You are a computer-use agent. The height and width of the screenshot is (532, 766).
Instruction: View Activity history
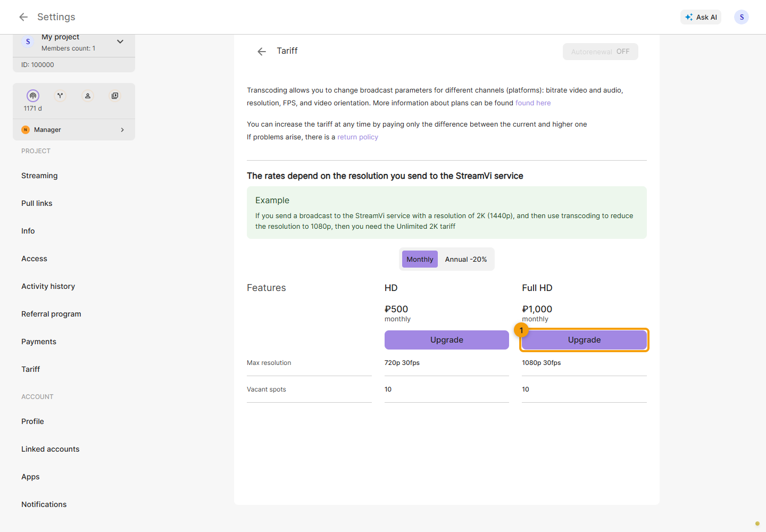pos(48,286)
